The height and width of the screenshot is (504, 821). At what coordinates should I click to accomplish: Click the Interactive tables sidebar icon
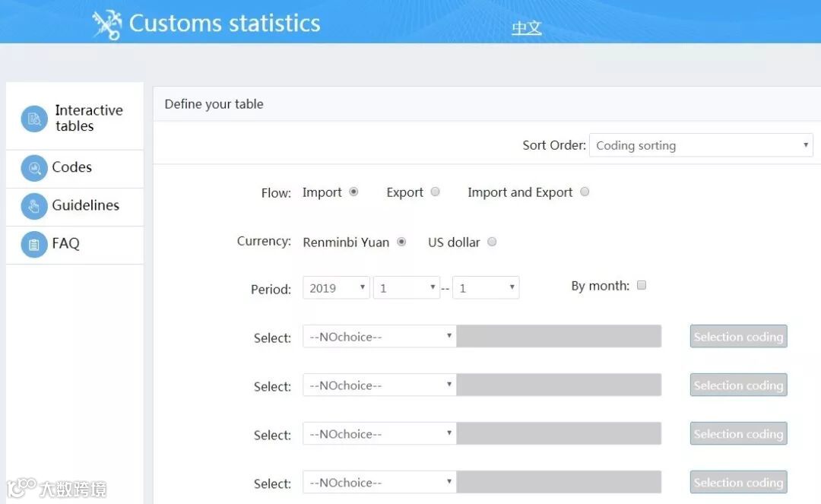click(x=34, y=119)
